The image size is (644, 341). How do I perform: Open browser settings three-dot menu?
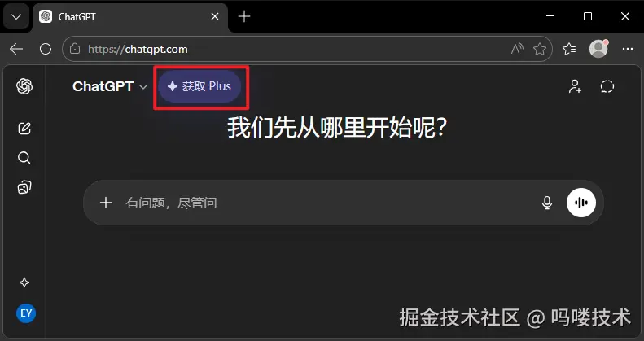coord(628,49)
